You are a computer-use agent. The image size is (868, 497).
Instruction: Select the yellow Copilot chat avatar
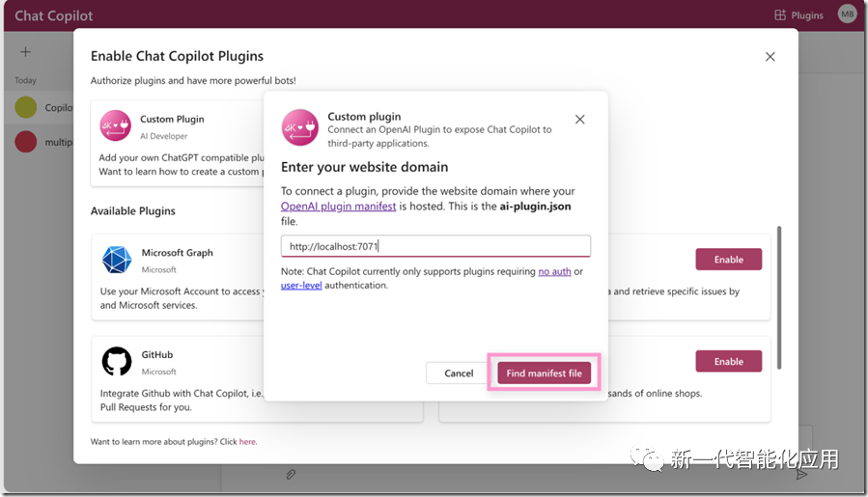(25, 107)
